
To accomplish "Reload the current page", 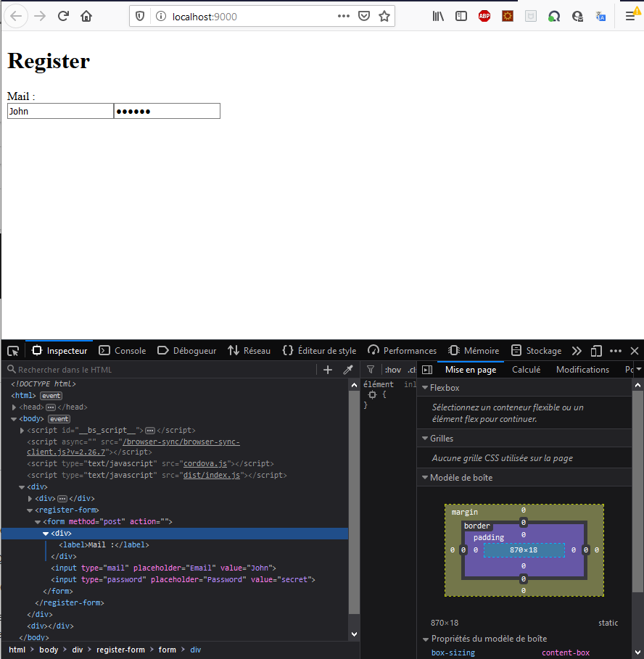I will (63, 16).
